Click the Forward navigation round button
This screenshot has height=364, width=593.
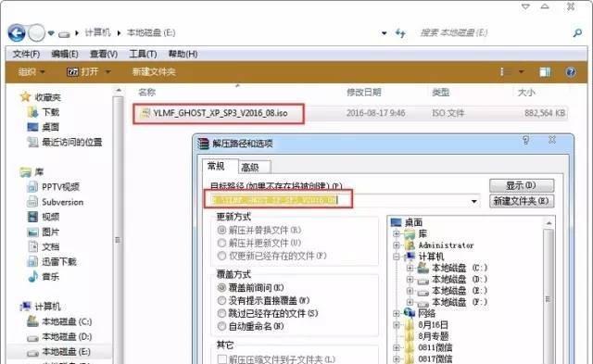37,33
